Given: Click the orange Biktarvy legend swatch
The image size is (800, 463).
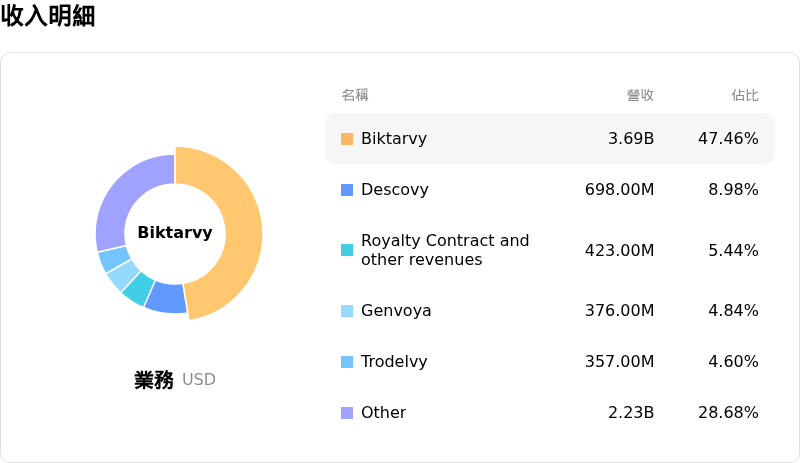Looking at the screenshot, I should pos(347,139).
